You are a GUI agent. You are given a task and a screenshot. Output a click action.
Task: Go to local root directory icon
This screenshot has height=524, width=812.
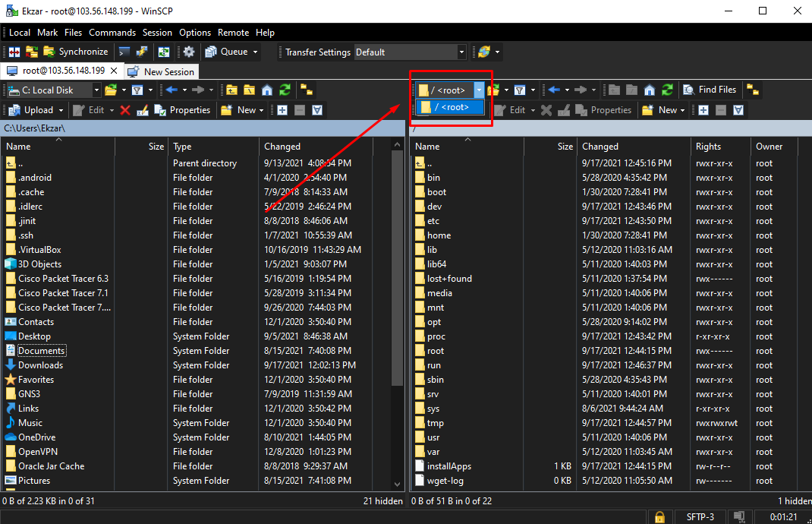click(x=249, y=90)
